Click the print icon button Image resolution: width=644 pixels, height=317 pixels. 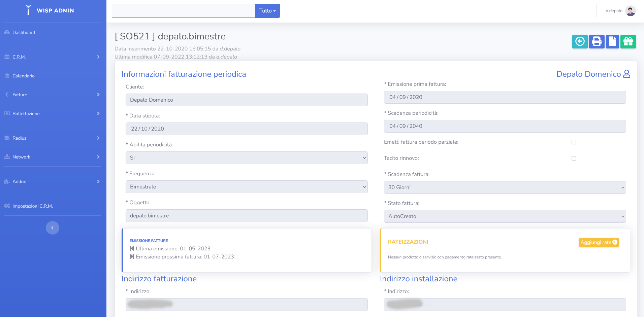pyautogui.click(x=597, y=42)
